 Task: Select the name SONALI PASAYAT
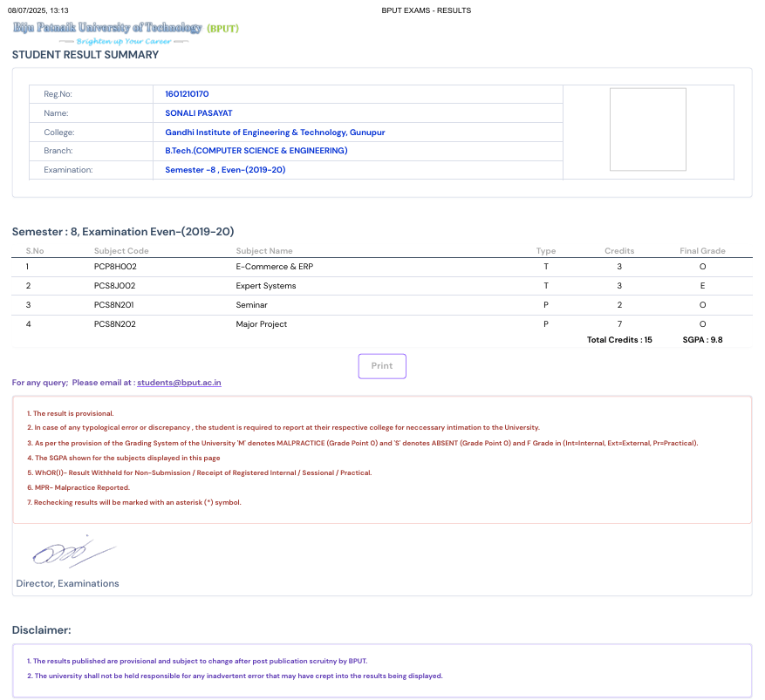[x=199, y=113]
